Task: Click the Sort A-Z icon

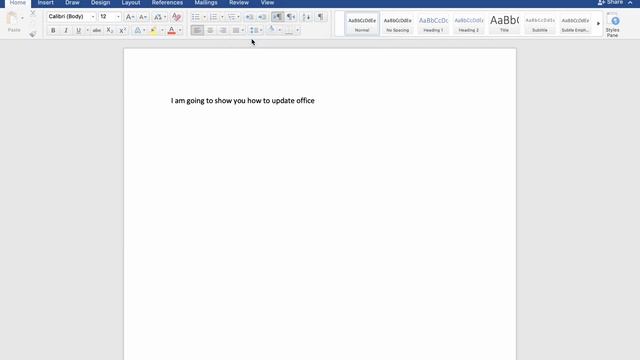Action: coord(306,17)
